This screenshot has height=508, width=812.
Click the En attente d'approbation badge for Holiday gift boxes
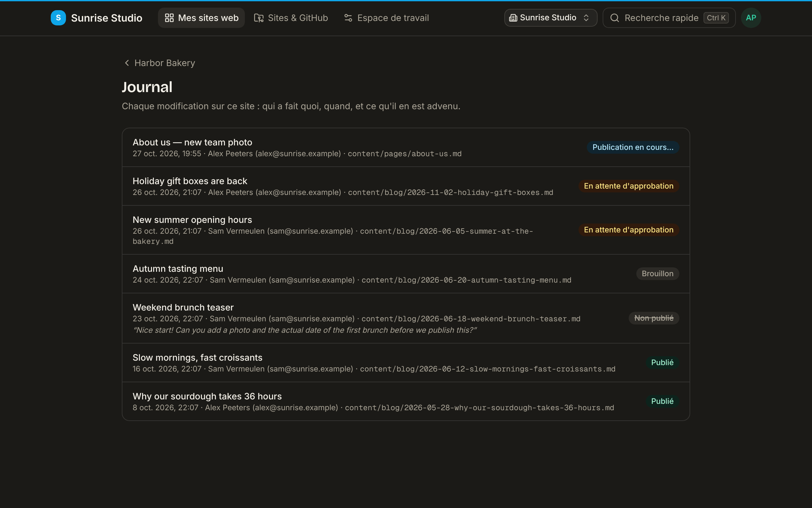[628, 186]
